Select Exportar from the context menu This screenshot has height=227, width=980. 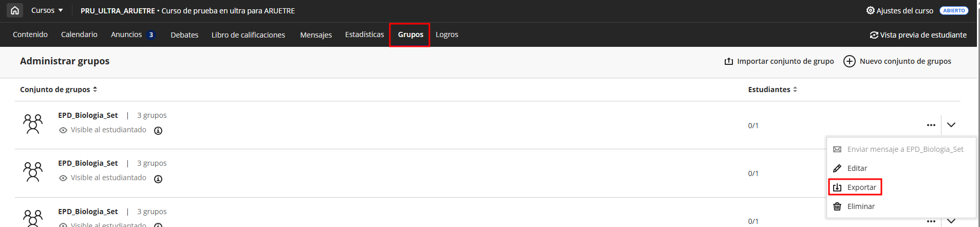tap(861, 187)
